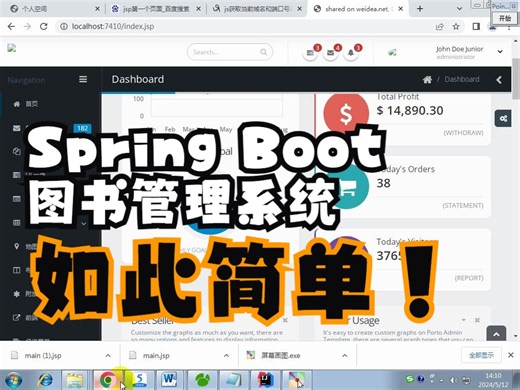This screenshot has height=390, width=520.
Task: Click the map pin sidebar item
Action: [x=16, y=246]
